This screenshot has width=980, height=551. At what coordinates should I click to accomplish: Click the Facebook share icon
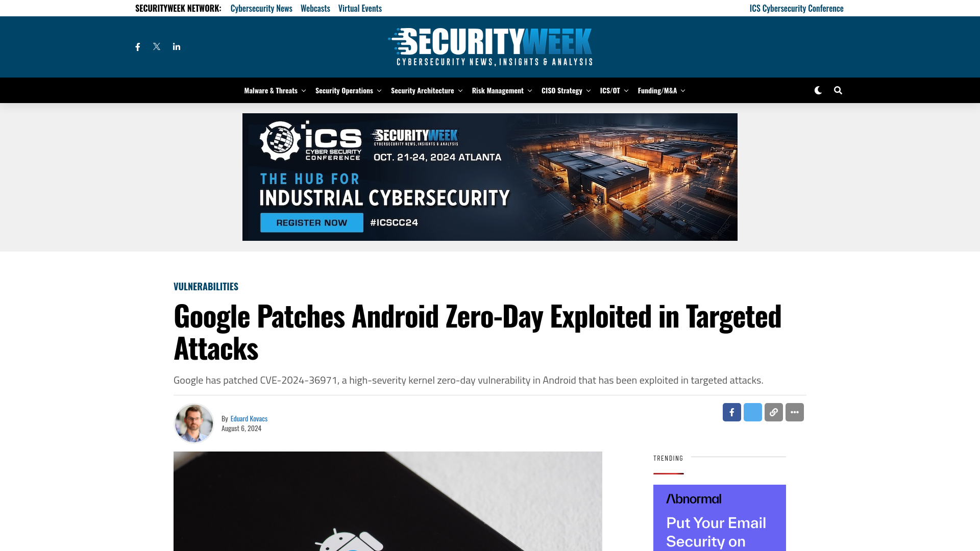[x=731, y=412]
